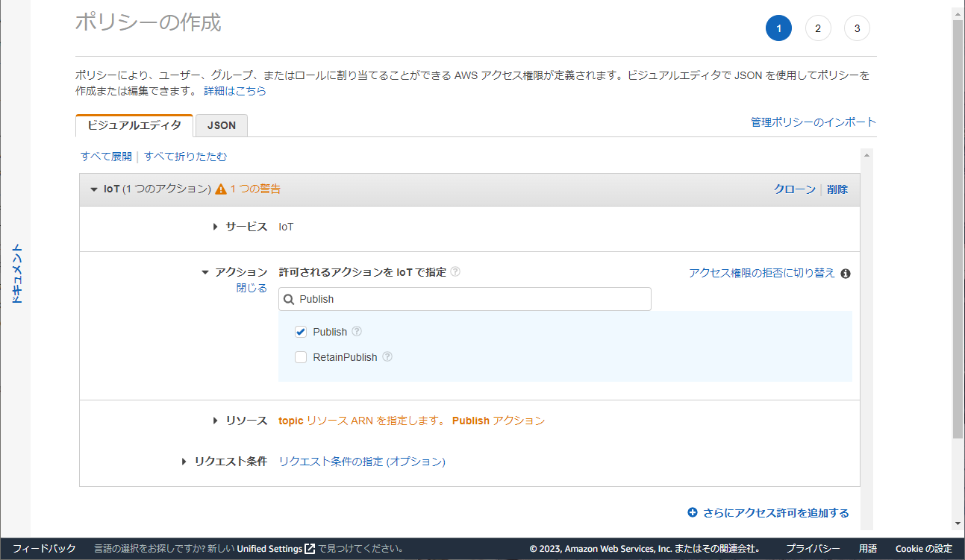965x560 pixels.
Task: Click the page vertical scrollbar
Action: [958, 229]
